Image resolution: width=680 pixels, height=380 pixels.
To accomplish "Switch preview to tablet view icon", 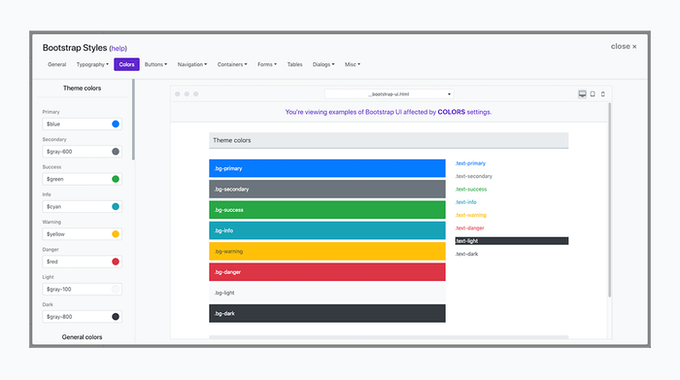I will point(592,94).
